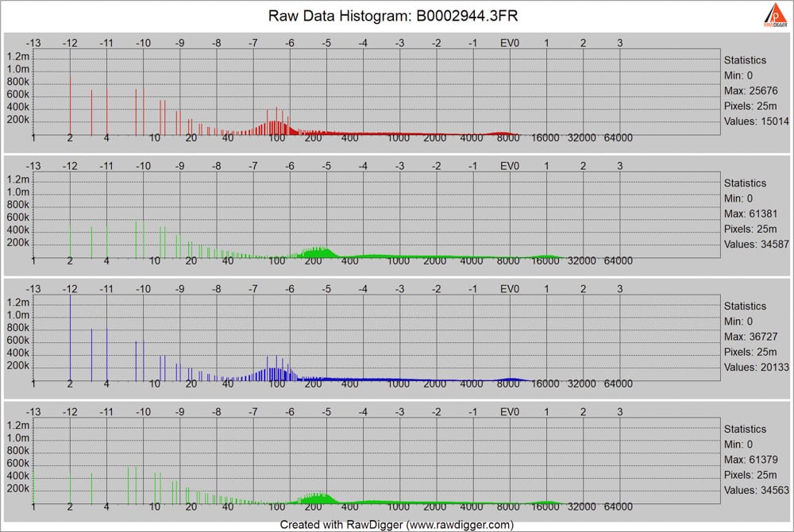Click the second green histogram hump near value 200
Screen dimensions: 794x532
318,498
